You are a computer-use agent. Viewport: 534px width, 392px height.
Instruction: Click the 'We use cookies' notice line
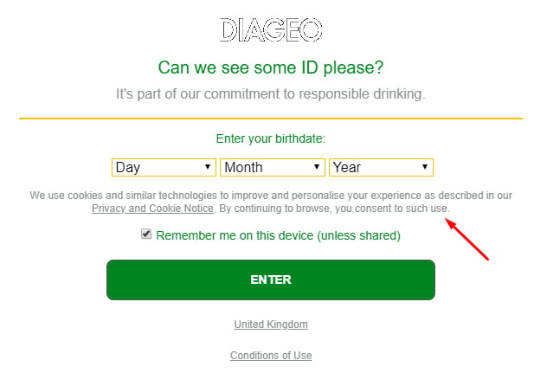tap(271, 196)
